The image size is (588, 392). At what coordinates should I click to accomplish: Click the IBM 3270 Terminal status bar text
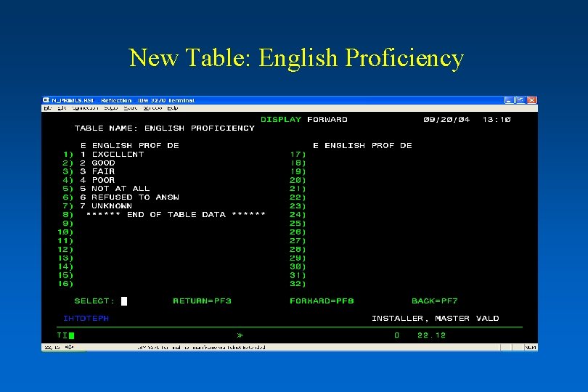tap(201, 348)
